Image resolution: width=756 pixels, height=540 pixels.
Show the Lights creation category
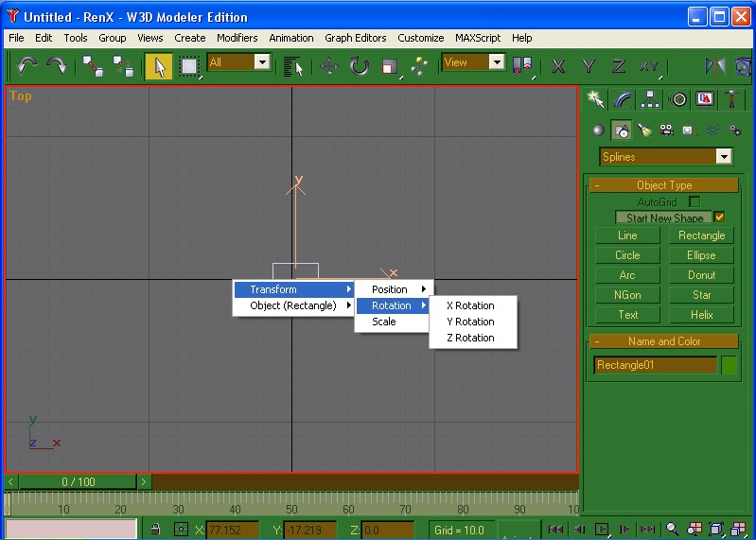tap(643, 131)
